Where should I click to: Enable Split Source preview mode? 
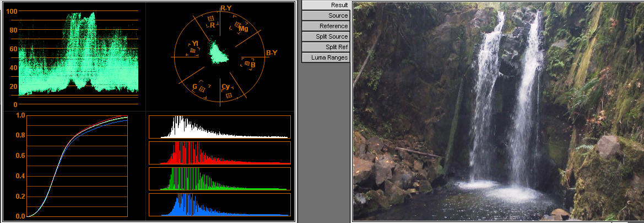click(326, 36)
